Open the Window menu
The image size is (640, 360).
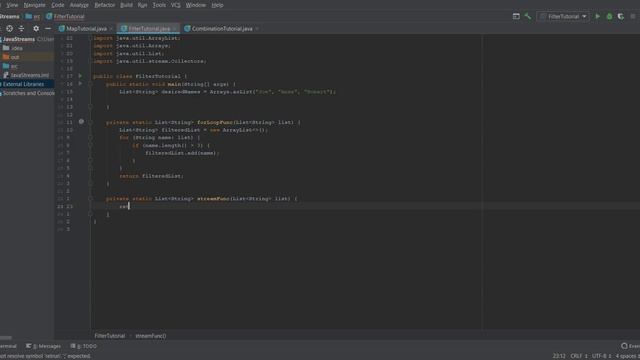tap(196, 5)
